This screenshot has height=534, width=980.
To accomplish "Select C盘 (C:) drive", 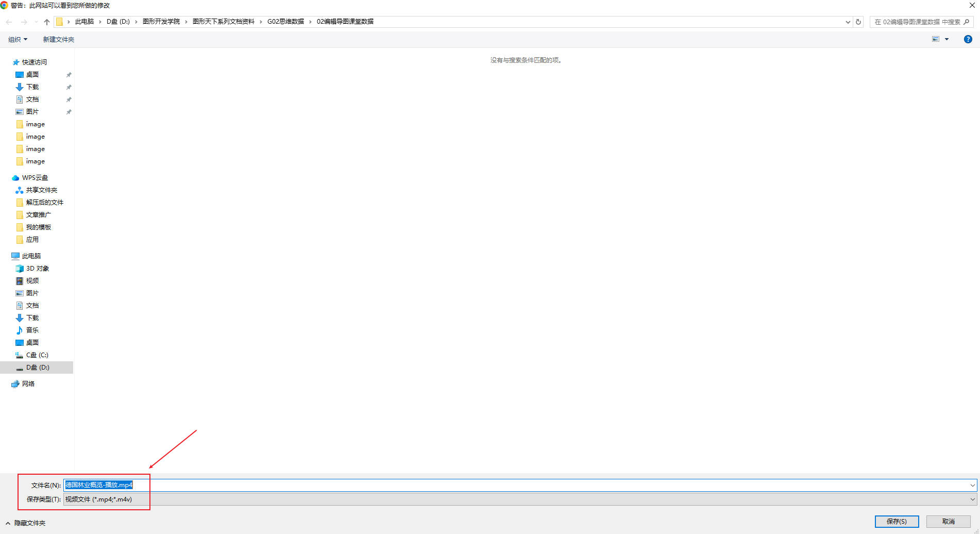I will pyautogui.click(x=37, y=355).
